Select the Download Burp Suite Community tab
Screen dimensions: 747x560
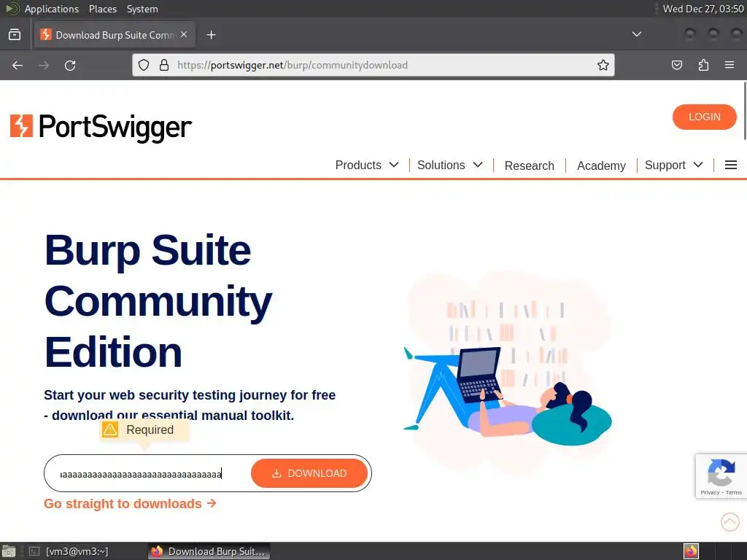[115, 35]
